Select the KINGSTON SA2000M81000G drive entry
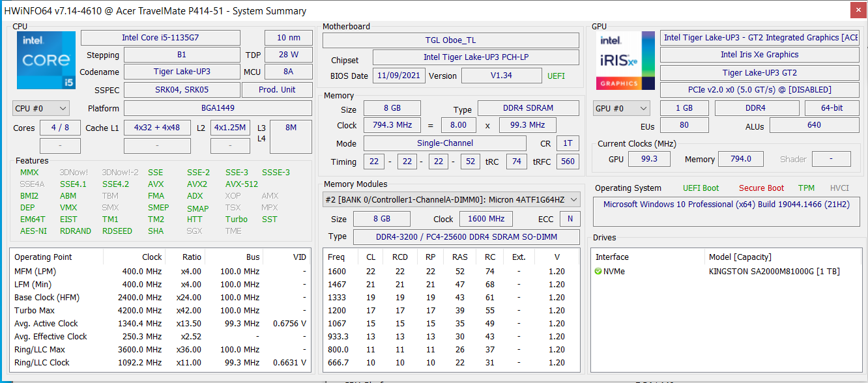 coord(774,272)
